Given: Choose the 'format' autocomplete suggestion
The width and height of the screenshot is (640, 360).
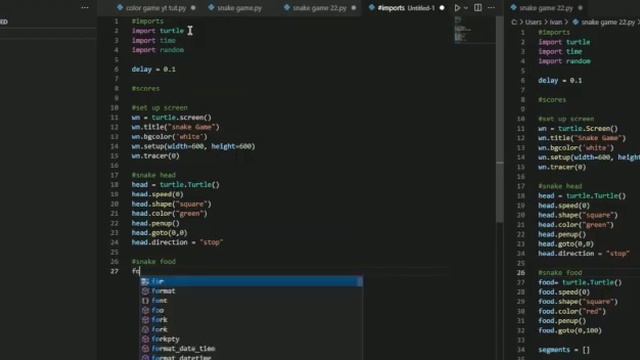Looking at the screenshot, I should click(x=251, y=291).
